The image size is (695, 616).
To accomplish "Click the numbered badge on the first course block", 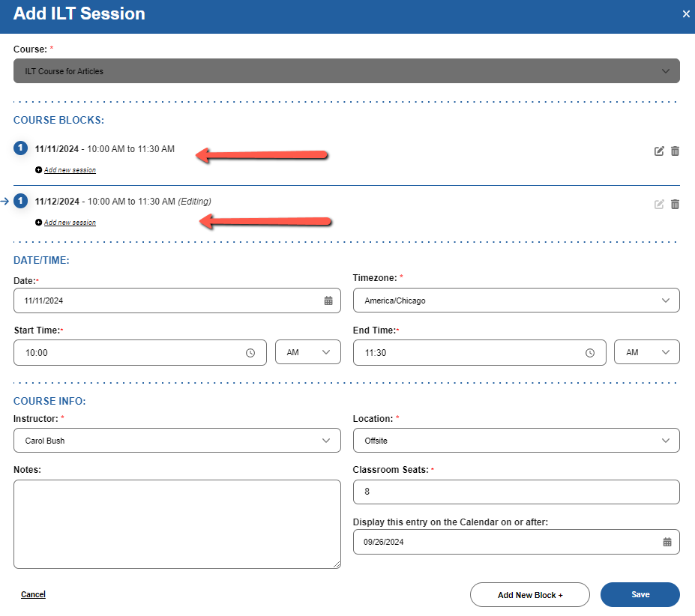I will pyautogui.click(x=20, y=148).
